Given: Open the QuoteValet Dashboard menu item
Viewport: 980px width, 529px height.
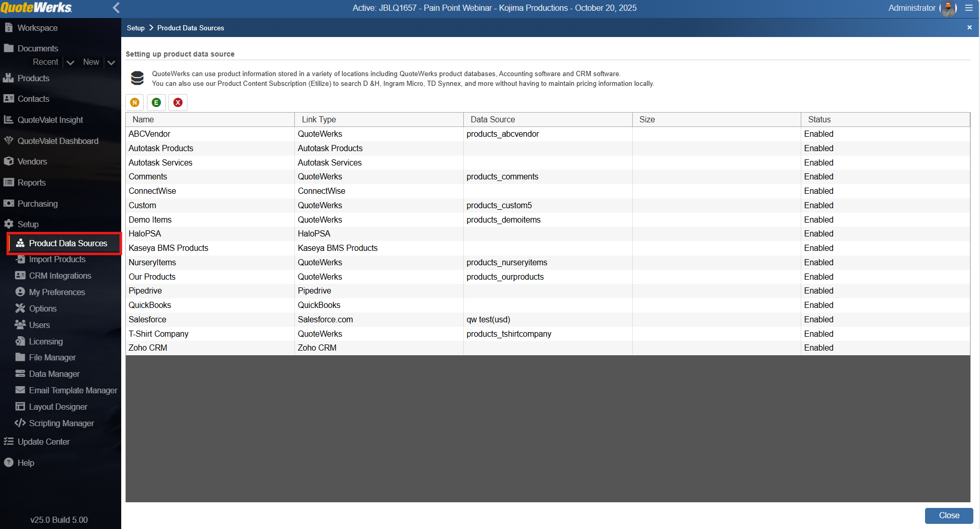Looking at the screenshot, I should pyautogui.click(x=58, y=141).
